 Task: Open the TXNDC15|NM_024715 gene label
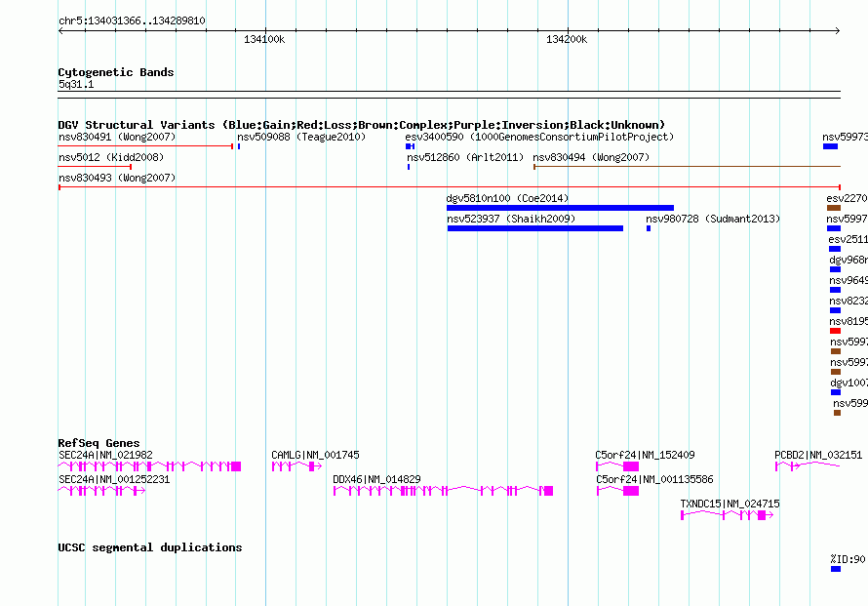(730, 504)
